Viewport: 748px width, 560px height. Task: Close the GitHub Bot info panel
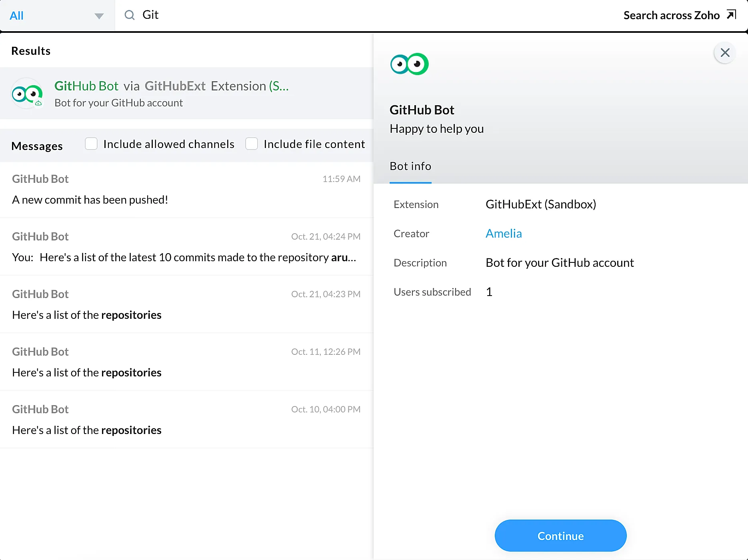(725, 52)
